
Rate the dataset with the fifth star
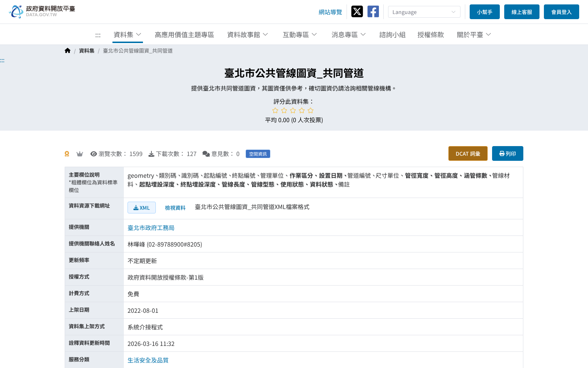(x=311, y=110)
